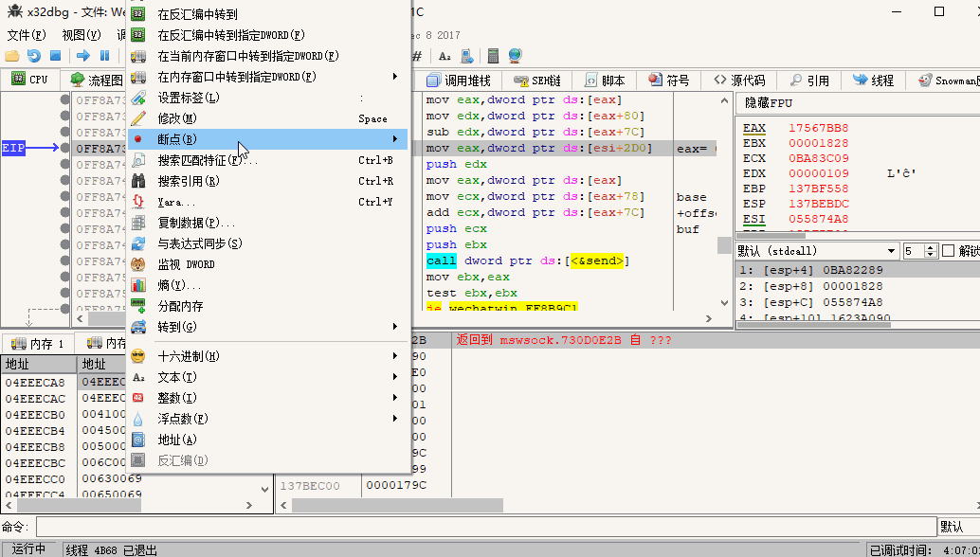
Task: Click the open file folder toolbar icon
Action: click(12, 56)
